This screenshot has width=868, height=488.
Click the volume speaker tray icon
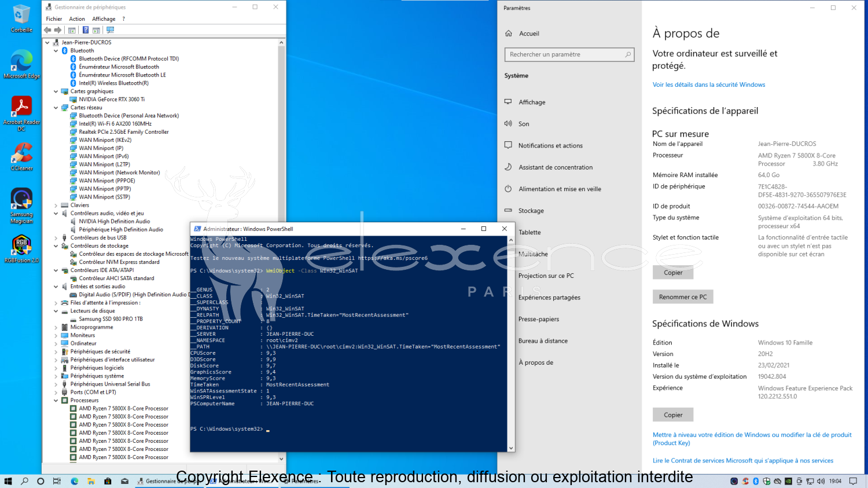pos(821,481)
